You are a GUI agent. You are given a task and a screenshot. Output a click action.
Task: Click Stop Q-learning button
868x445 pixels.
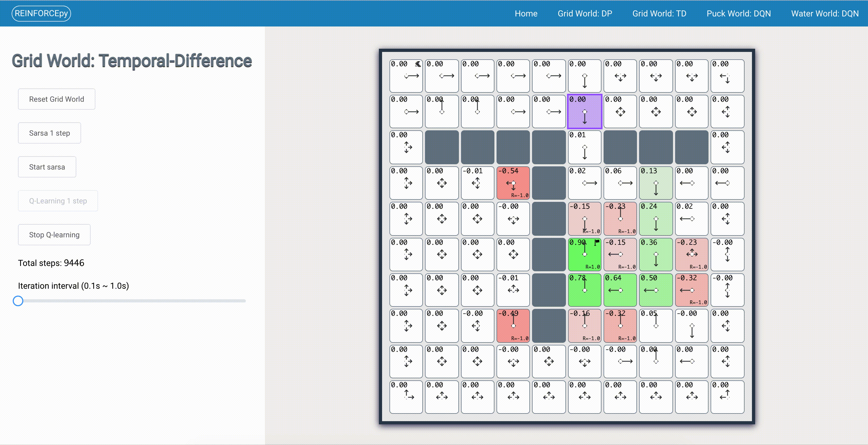coord(54,235)
